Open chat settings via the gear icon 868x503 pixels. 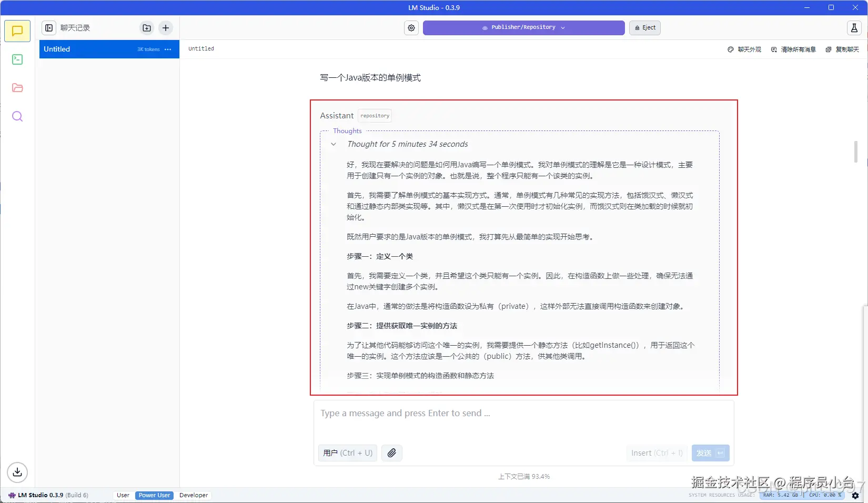(411, 28)
